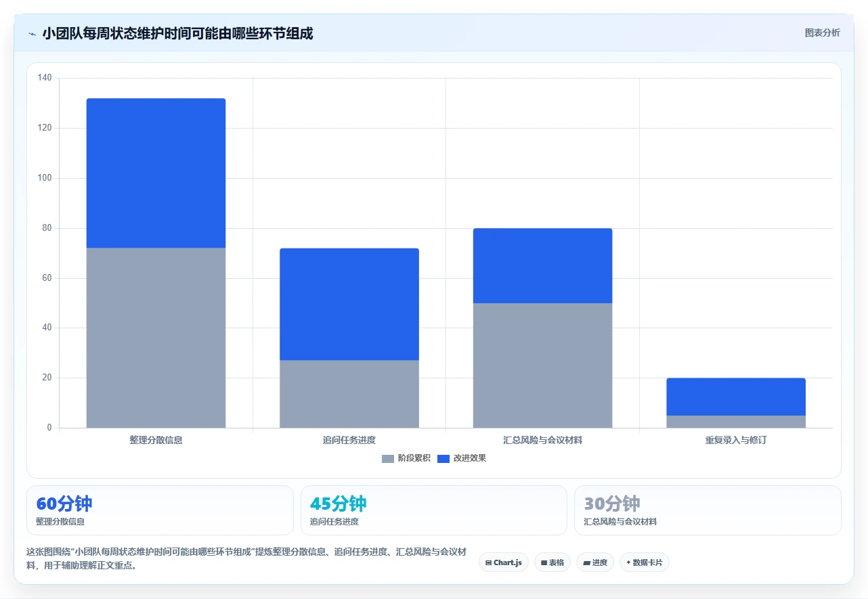Click the description paragraph starting with 这张图围绕
This screenshot has width=868, height=599.
[x=246, y=559]
